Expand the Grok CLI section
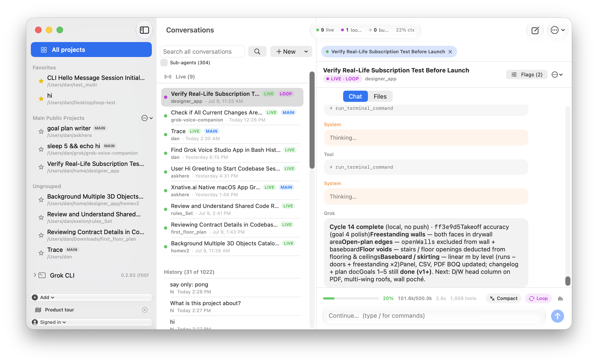The image size is (598, 364). 35,275
